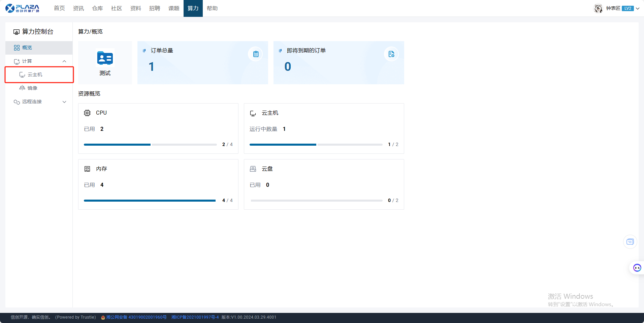The height and width of the screenshot is (323, 644).
Task: Open the user account dropdown arrow
Action: click(638, 8)
